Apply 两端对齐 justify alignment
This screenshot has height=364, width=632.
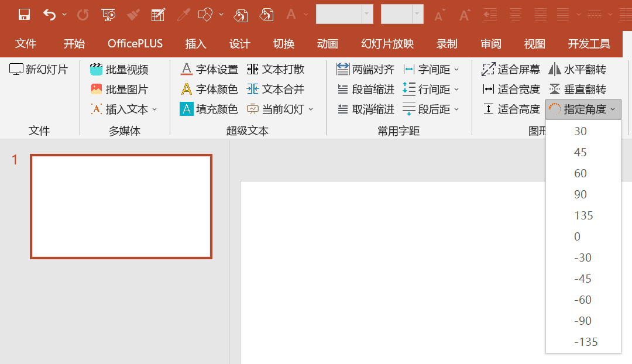(366, 68)
